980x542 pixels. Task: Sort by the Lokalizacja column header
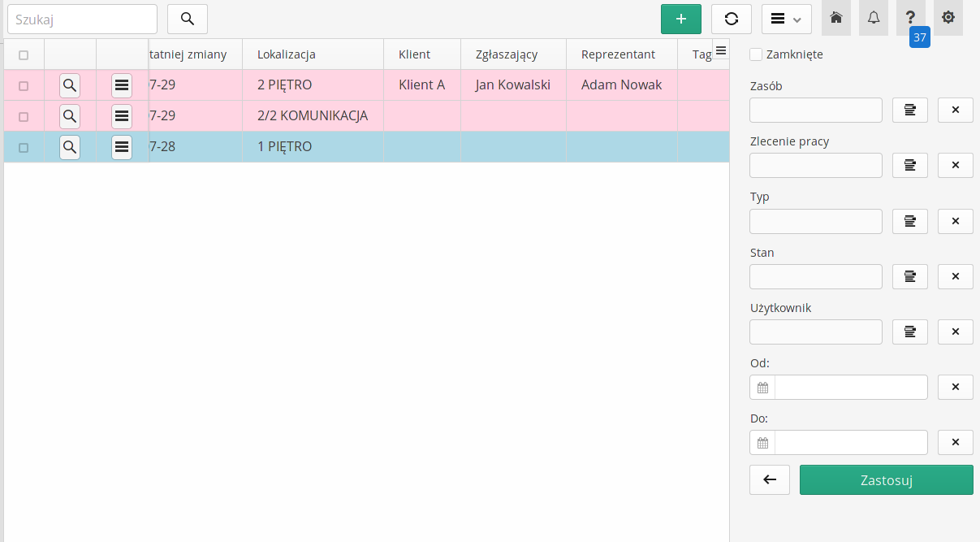[287, 54]
